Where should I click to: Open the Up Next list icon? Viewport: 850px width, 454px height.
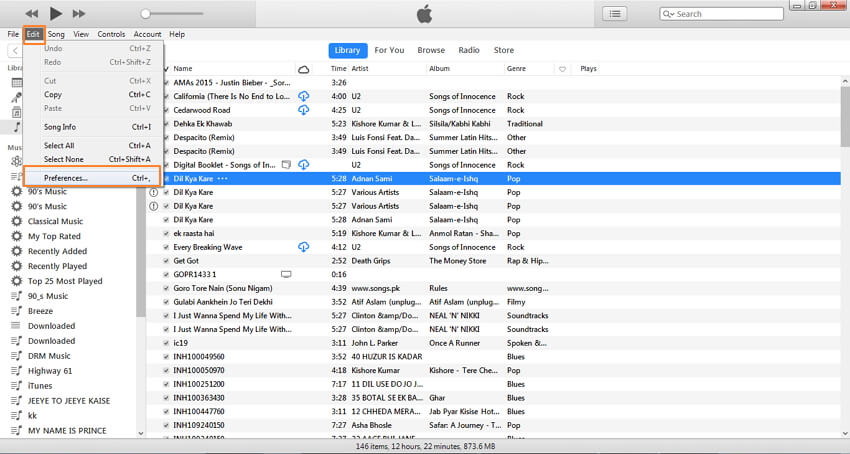tap(615, 14)
